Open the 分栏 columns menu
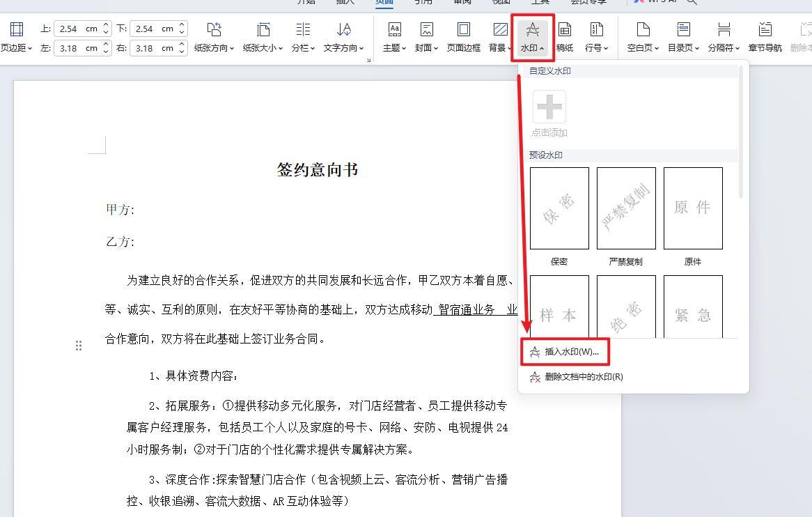 (x=303, y=36)
